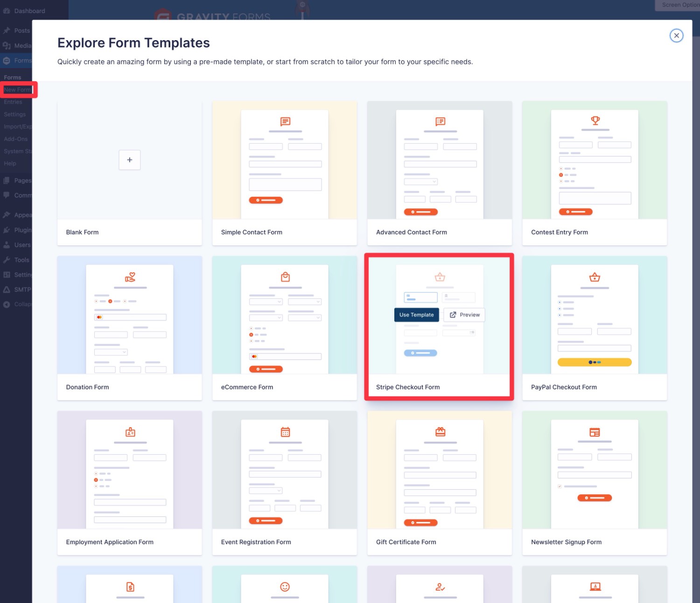This screenshot has width=700, height=603.
Task: Preview the Stripe Checkout Form template
Action: pos(464,315)
